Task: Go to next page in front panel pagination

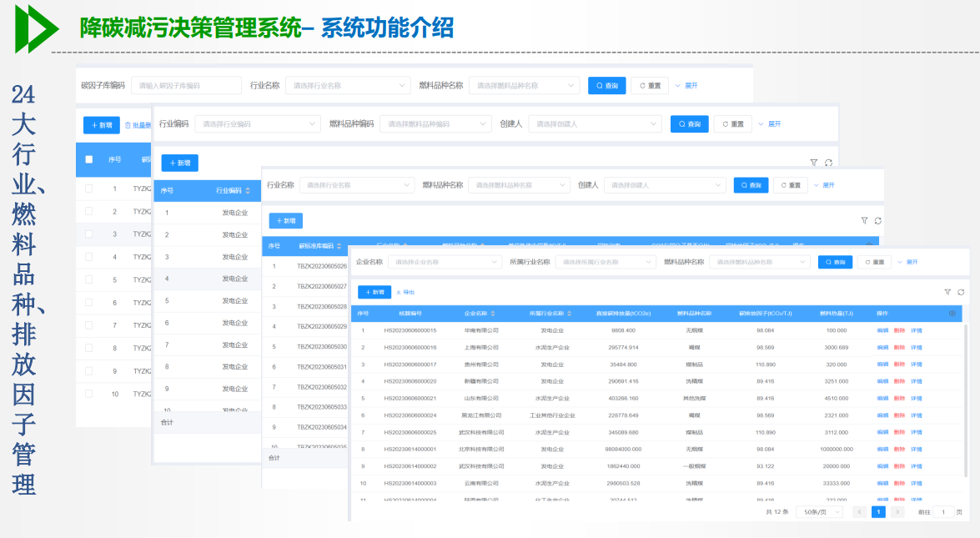Action: [897, 512]
